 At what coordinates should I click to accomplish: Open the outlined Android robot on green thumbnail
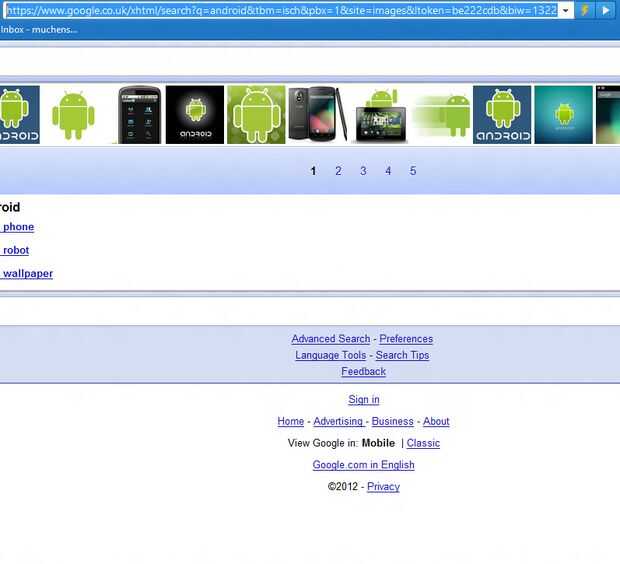(x=256, y=115)
